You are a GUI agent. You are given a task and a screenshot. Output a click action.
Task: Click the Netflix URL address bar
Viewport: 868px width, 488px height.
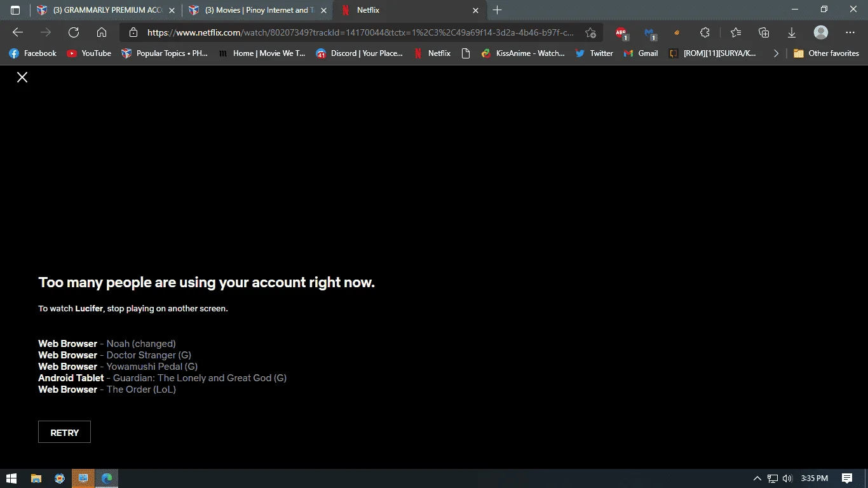(360, 32)
